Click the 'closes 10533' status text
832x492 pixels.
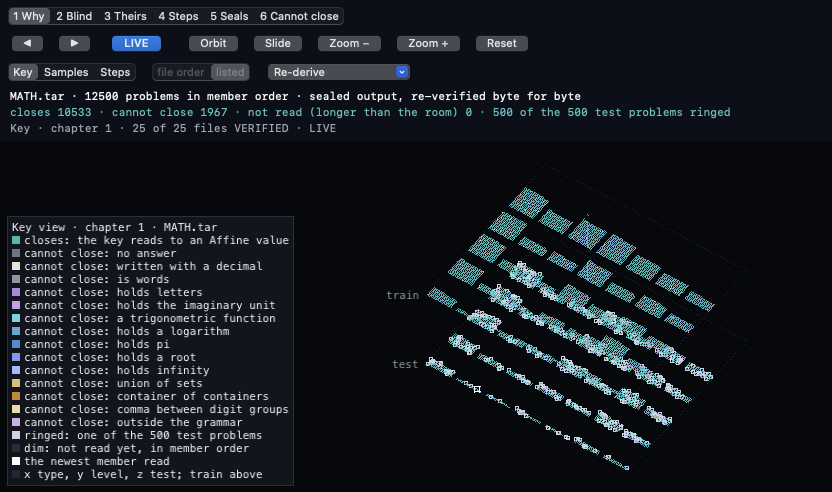click(x=50, y=113)
